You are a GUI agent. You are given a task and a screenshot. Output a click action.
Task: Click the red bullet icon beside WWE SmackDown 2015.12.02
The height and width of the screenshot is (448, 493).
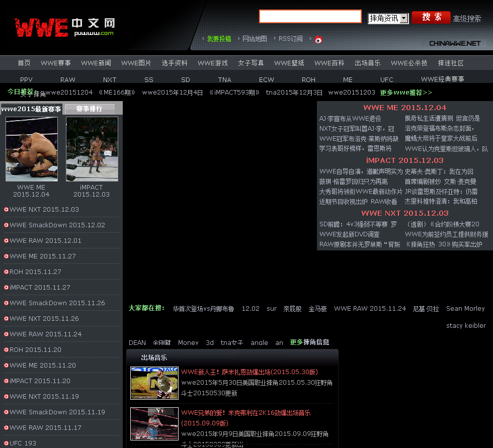6,225
